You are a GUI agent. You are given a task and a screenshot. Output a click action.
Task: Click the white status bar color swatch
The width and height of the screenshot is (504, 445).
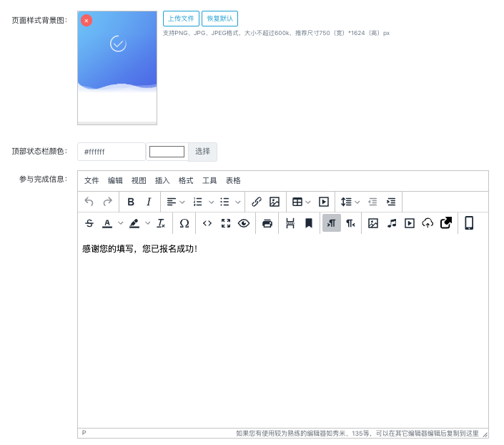pyautogui.click(x=167, y=152)
